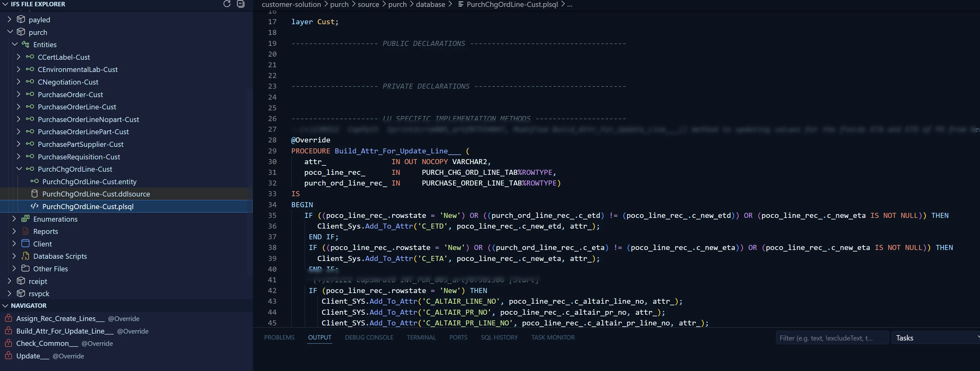Viewport: 980px width, 371px height.
Task: Click the CCertLabel-Cust entity icon
Action: 30,57
